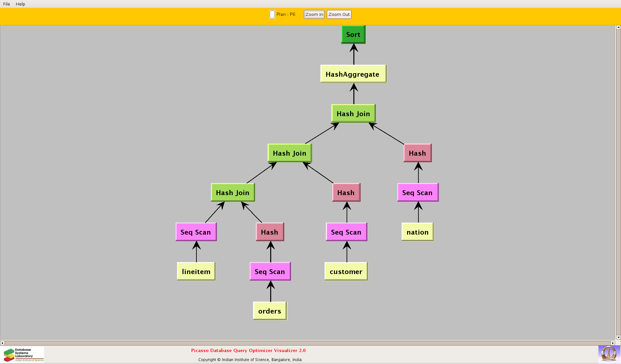621x364 pixels.
Task: Click the Indian Institute of Science emblem
Action: click(609, 354)
